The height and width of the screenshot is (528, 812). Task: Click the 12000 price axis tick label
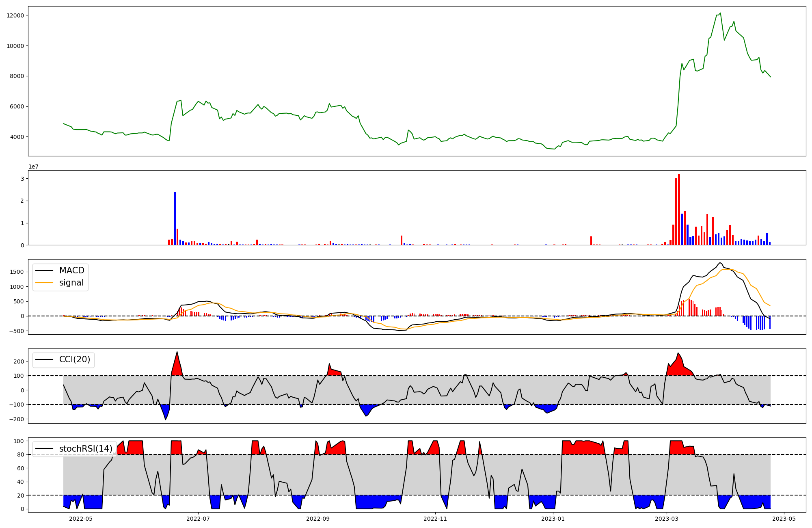tap(15, 15)
